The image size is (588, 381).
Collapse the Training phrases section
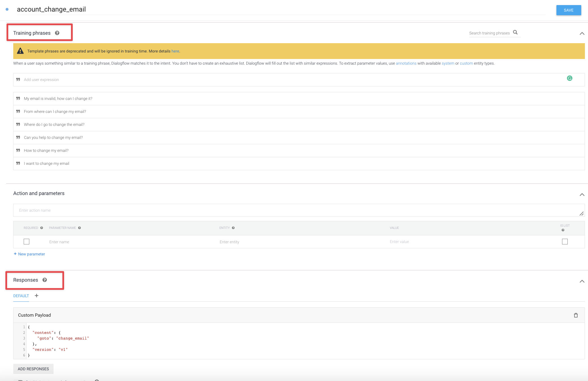click(582, 33)
